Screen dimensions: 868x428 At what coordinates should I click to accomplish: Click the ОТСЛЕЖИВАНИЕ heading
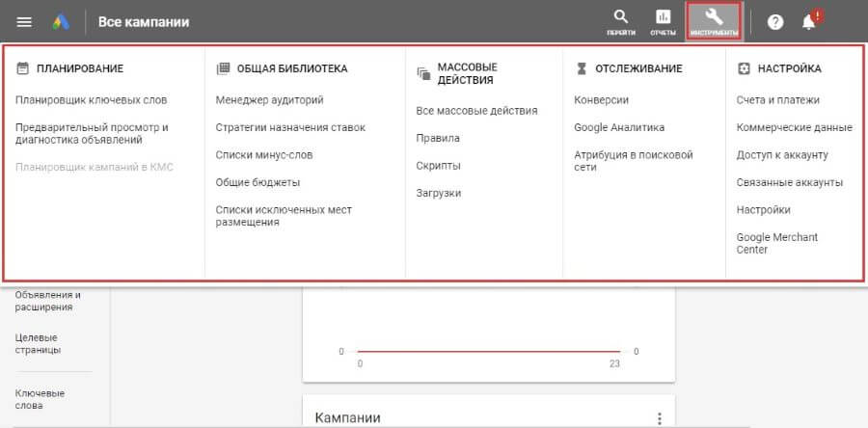638,68
